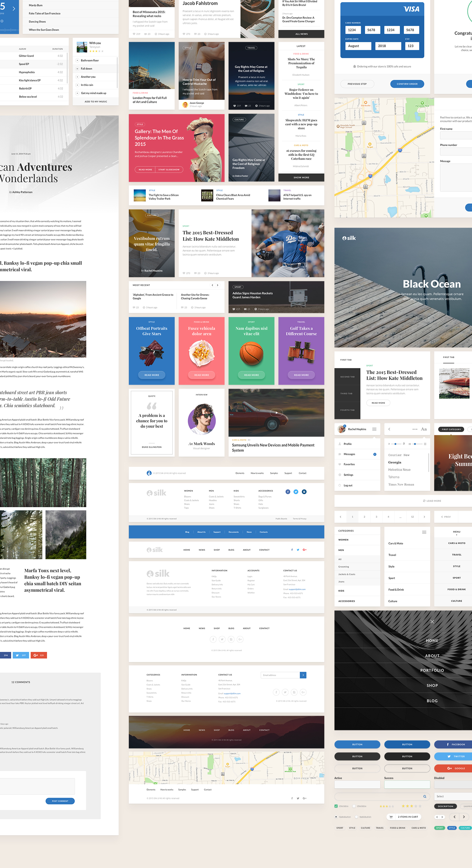Click the fifth star in the larger rating
472x868 pixels.
420,806
